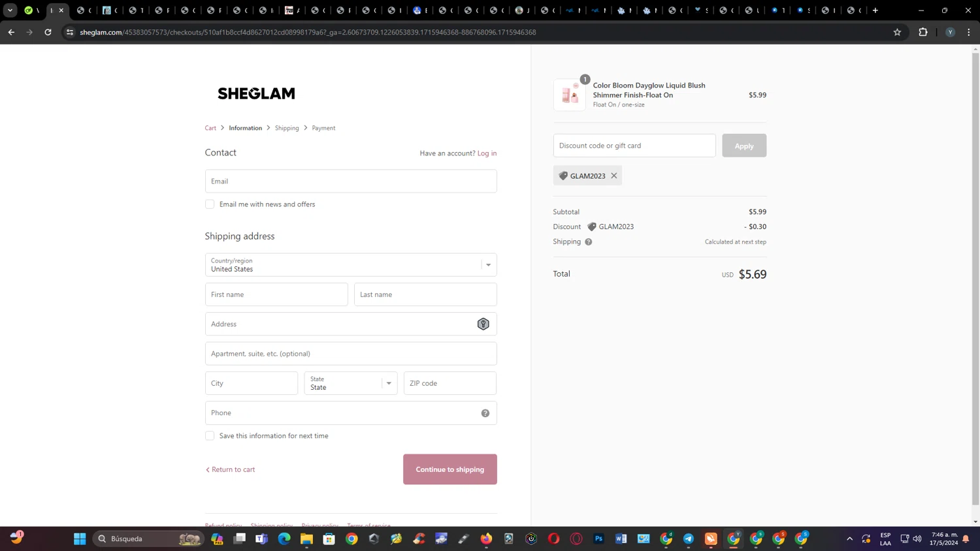Bookmark this page with the star icon
Screen dimensions: 980x551
(x=897, y=32)
